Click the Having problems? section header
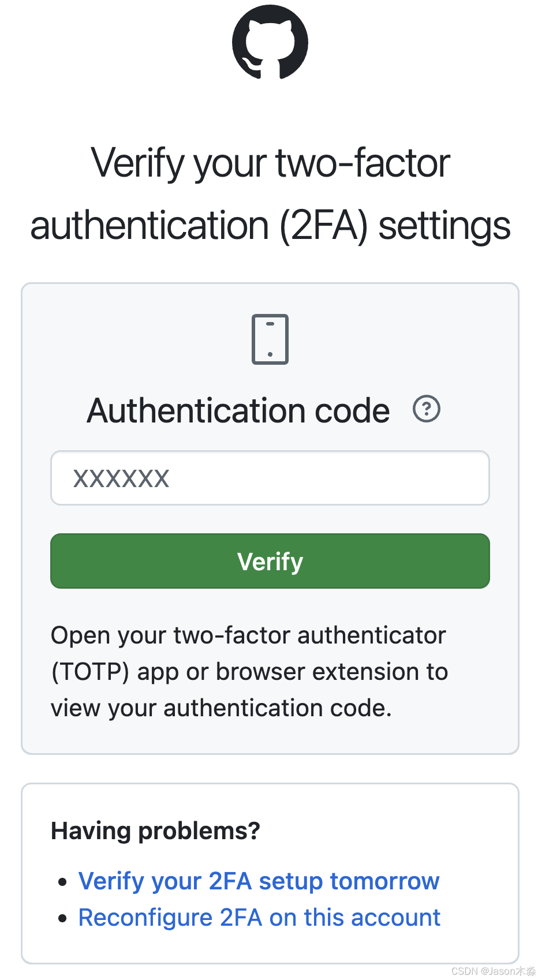This screenshot has width=538, height=980. coord(156,830)
